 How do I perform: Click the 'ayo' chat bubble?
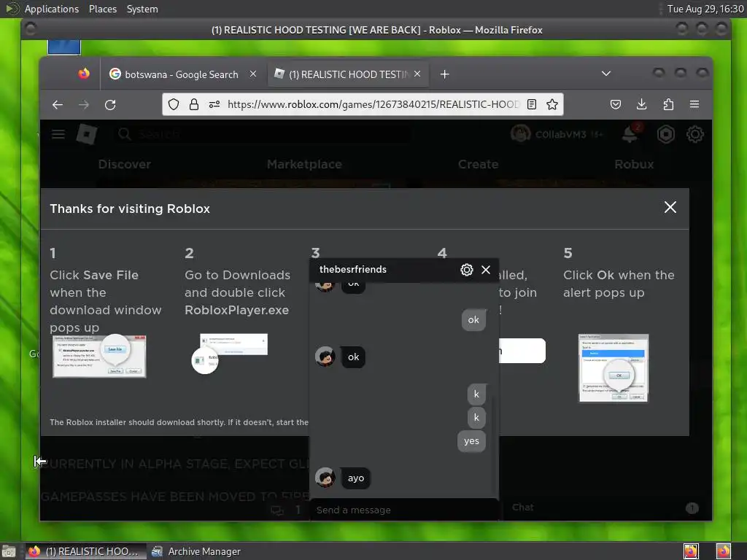pos(356,478)
